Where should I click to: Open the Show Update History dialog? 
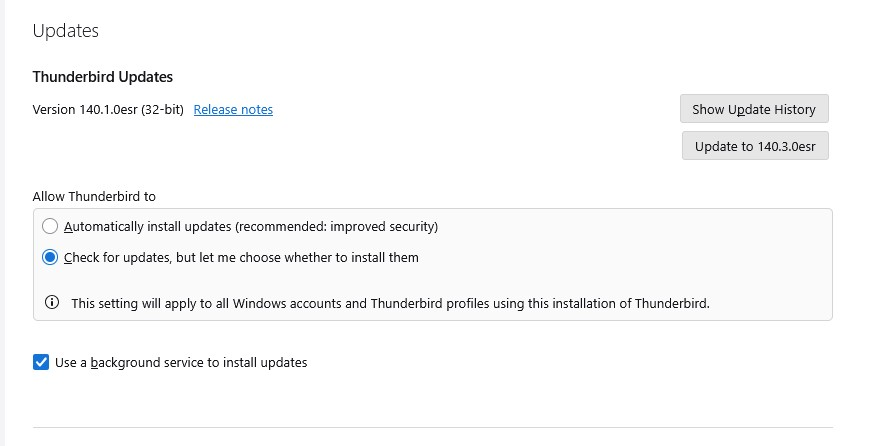click(754, 109)
